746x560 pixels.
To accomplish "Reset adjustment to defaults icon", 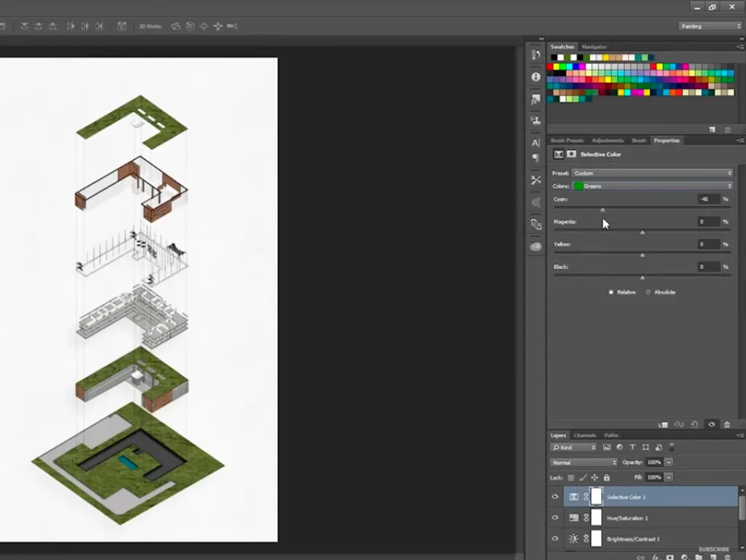I will click(695, 424).
